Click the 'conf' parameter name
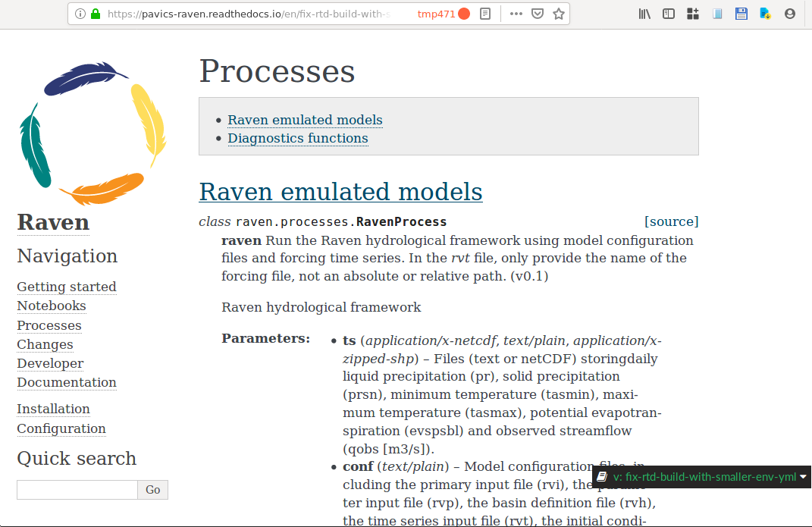The image size is (812, 527). click(x=358, y=466)
